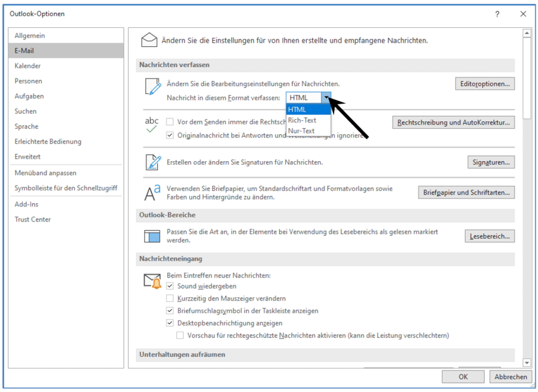
Task: Toggle Briefumschlagsymbol in der Taskleiste anzeigen
Action: pos(170,311)
